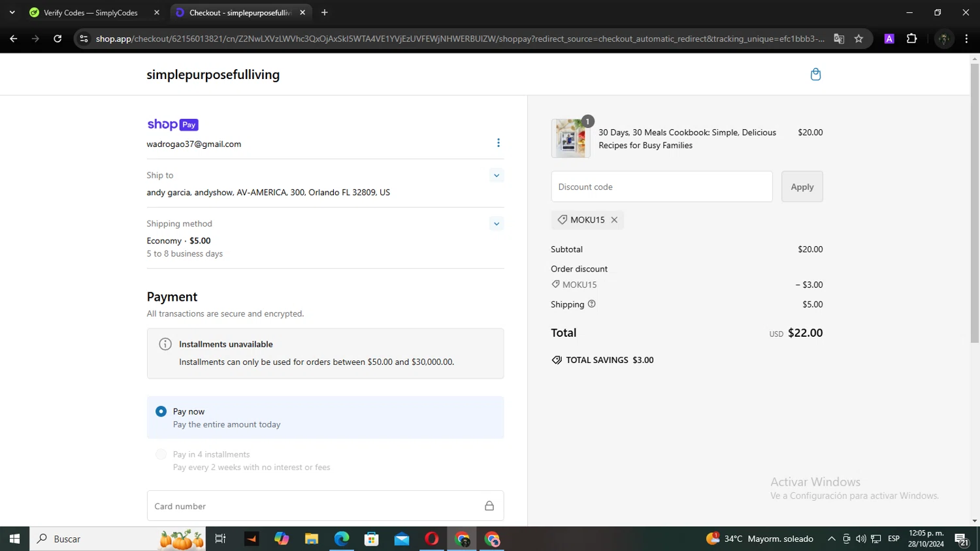The width and height of the screenshot is (980, 551).
Task: Open File Explorer from the taskbar
Action: coord(312,539)
